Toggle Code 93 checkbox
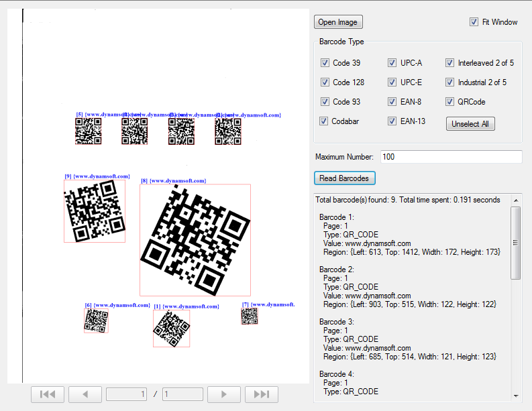The image size is (532, 411). click(325, 101)
